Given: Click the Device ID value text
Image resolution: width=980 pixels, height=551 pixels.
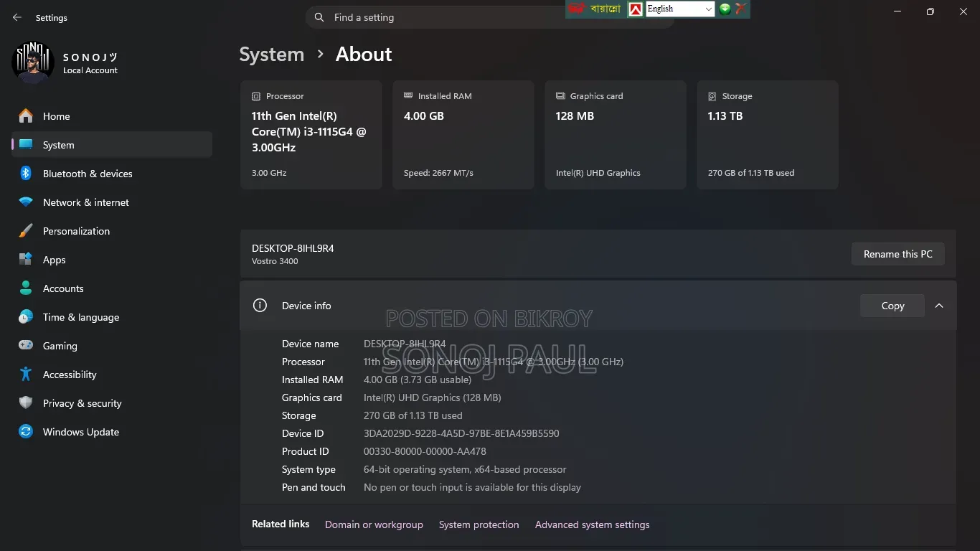Looking at the screenshot, I should coord(461,433).
